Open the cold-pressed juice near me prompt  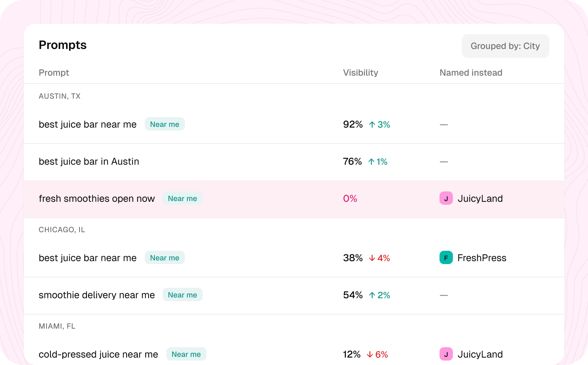tap(98, 355)
